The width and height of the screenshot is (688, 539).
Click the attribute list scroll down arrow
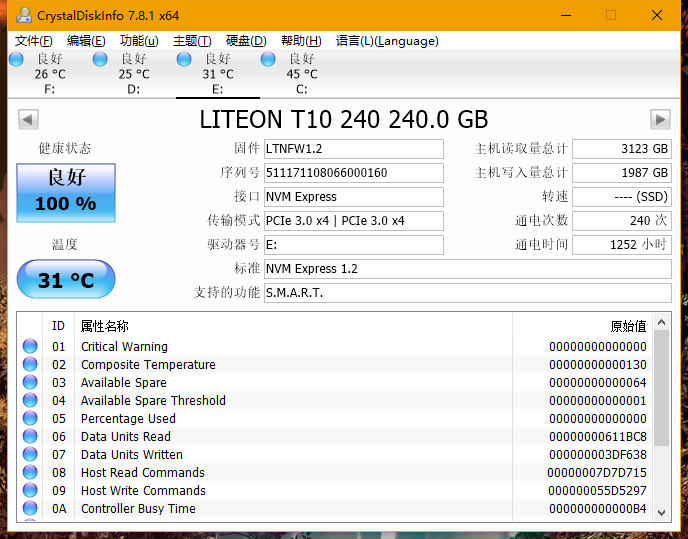point(662,512)
